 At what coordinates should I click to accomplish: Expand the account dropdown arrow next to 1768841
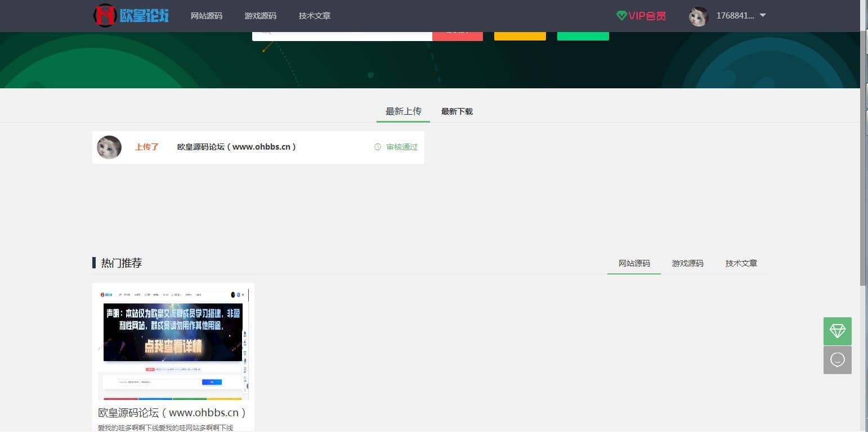763,16
